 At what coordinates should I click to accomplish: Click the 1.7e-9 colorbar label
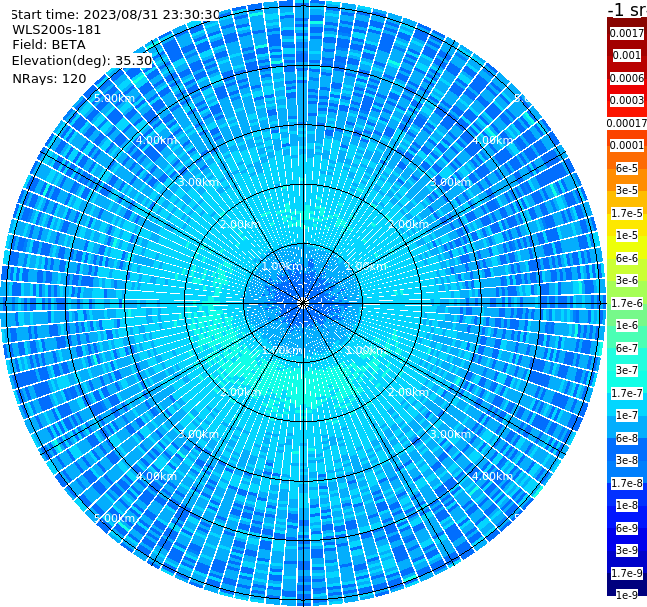click(x=627, y=573)
